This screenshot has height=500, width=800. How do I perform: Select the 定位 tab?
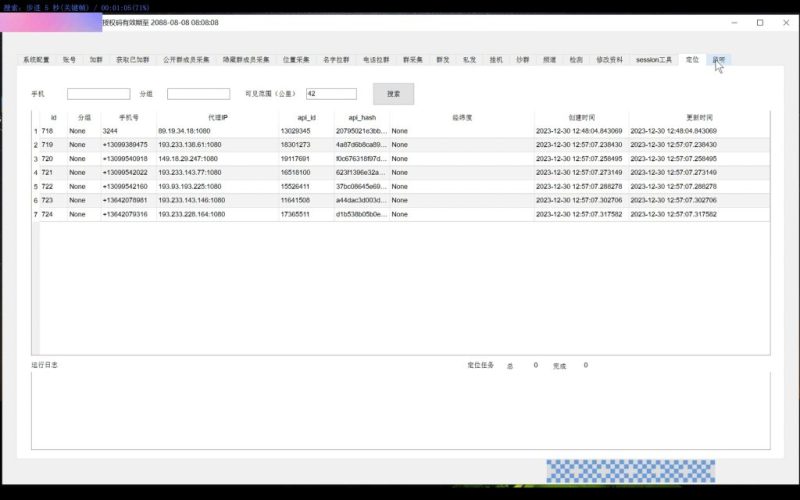692,60
